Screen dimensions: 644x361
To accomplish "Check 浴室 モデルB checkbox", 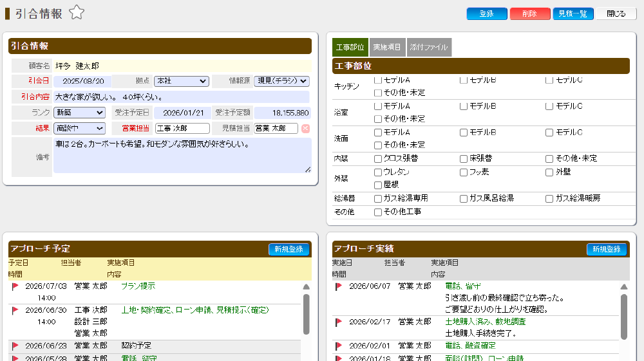I will coord(463,106).
